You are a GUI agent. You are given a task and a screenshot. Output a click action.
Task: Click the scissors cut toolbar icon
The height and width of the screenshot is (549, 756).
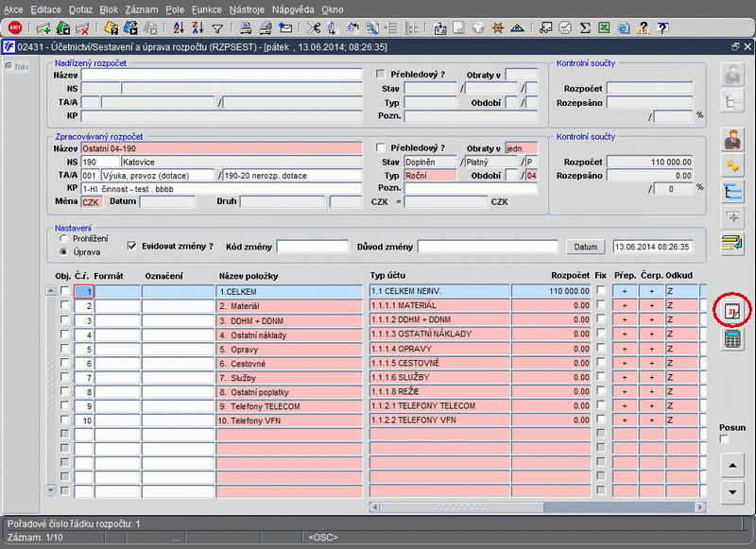[x=315, y=27]
